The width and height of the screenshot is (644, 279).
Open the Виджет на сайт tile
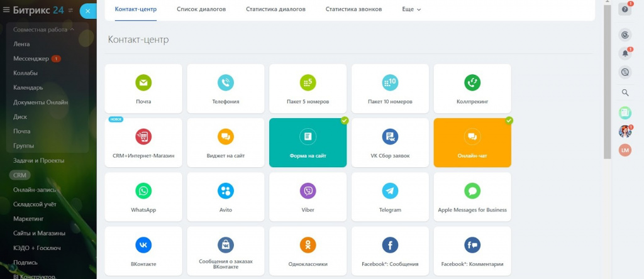click(226, 143)
